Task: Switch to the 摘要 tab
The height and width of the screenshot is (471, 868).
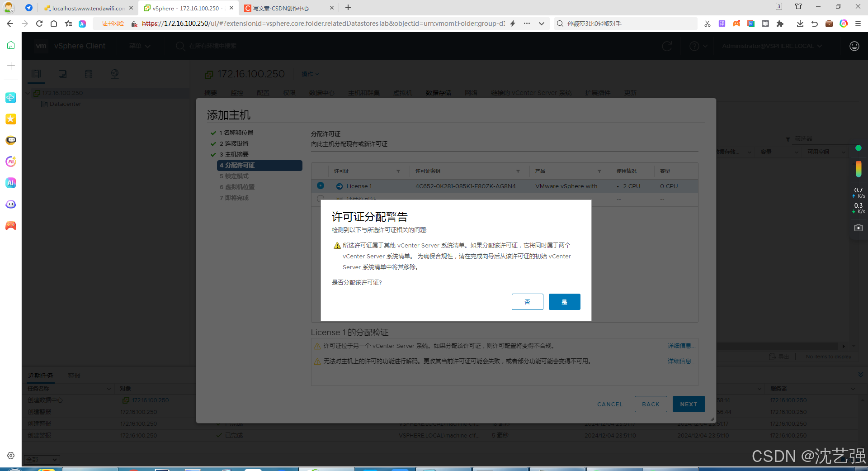Action: point(211,93)
